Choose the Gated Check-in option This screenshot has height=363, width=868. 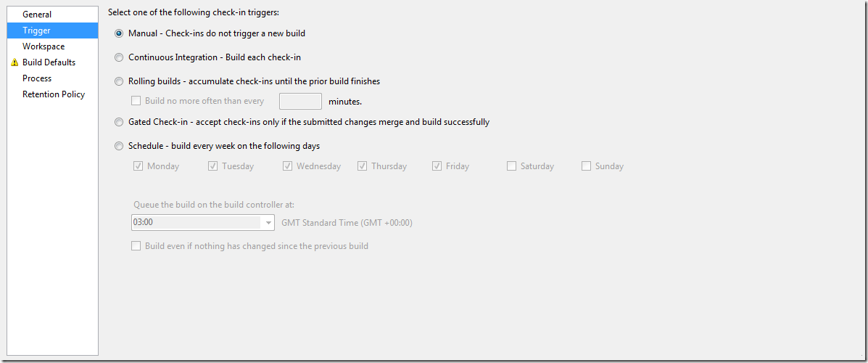coord(119,122)
